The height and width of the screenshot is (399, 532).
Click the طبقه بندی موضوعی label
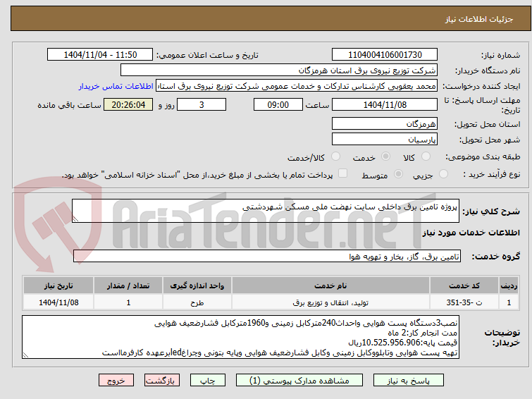click(x=483, y=157)
